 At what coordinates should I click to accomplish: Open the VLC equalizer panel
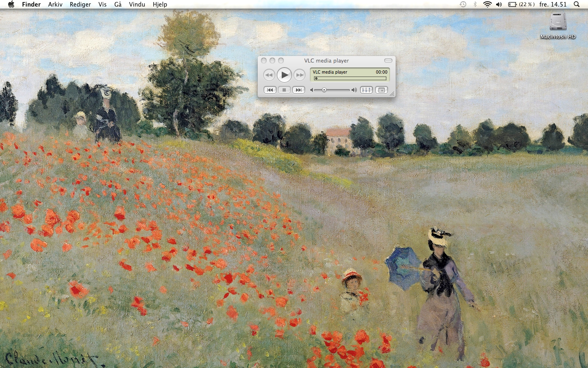pos(366,90)
